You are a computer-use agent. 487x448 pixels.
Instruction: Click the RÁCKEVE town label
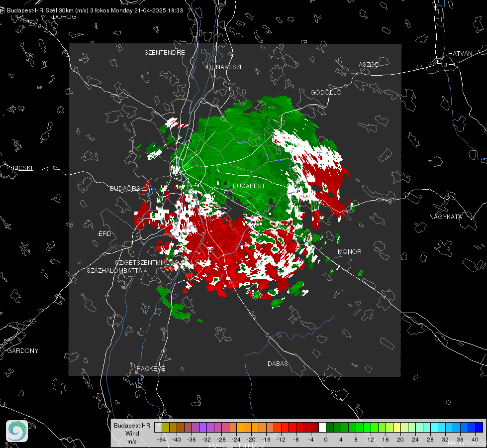(x=151, y=369)
